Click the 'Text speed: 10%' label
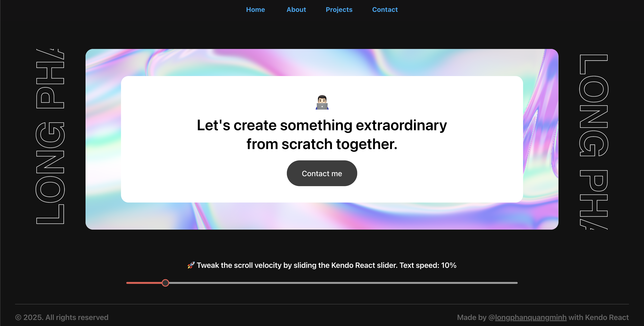The image size is (644, 326). [428, 265]
